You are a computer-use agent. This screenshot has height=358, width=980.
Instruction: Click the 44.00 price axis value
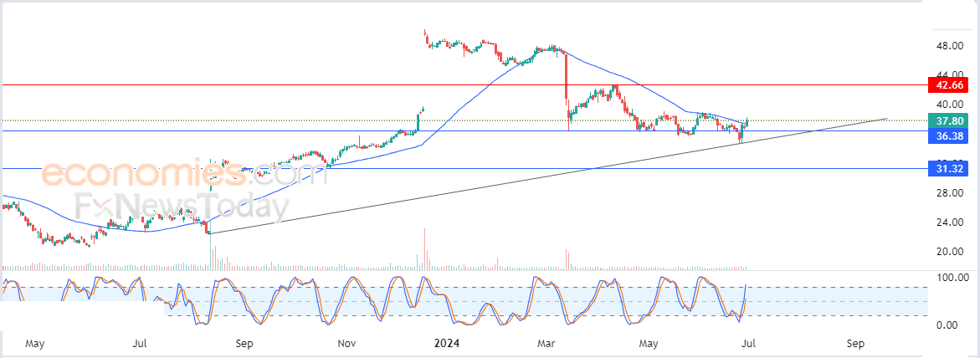point(952,74)
